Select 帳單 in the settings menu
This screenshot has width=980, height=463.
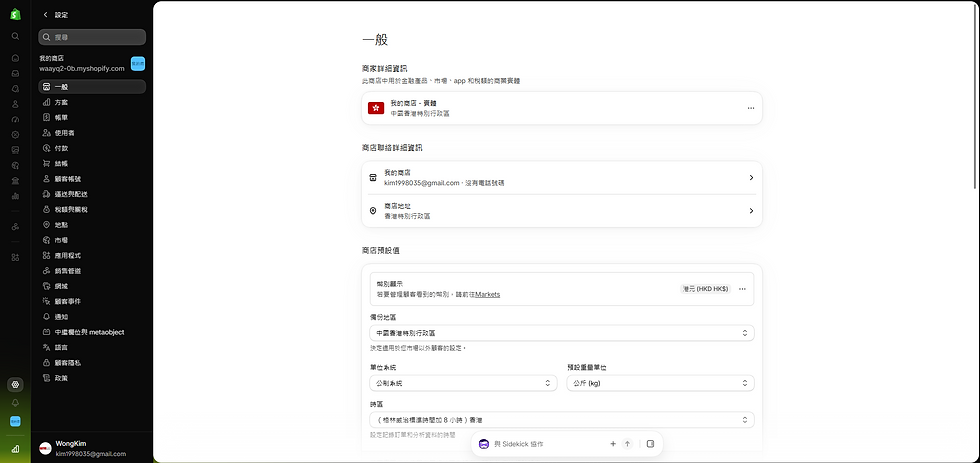(92, 117)
